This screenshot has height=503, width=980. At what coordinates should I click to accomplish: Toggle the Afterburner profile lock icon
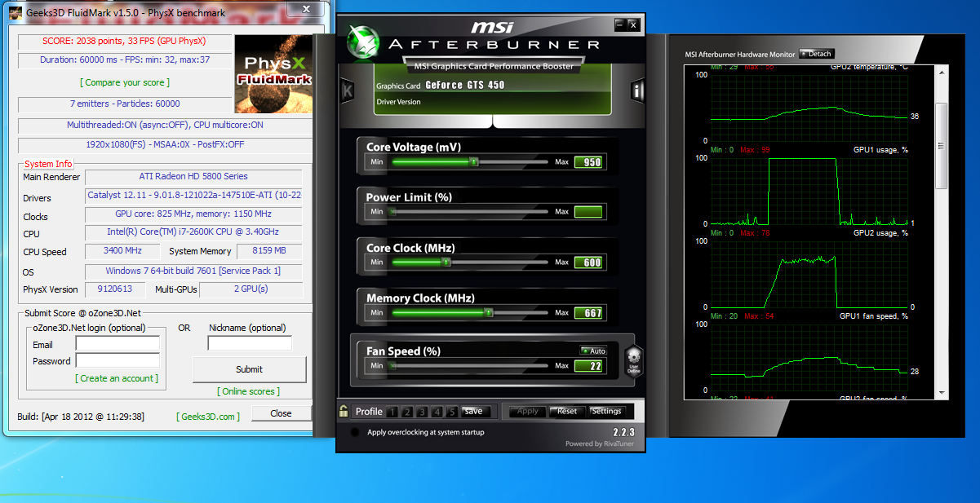click(344, 411)
